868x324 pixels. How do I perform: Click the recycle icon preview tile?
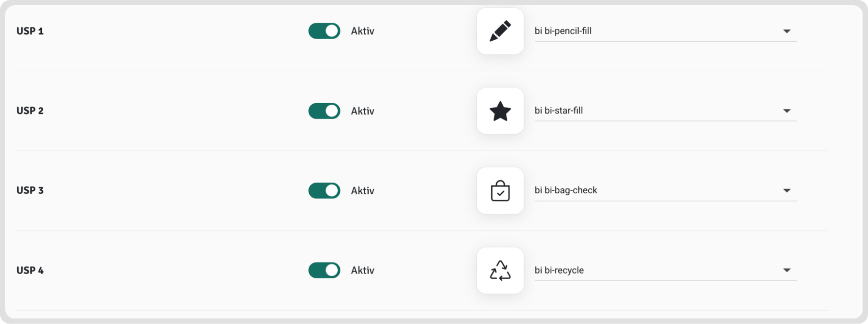tap(500, 271)
